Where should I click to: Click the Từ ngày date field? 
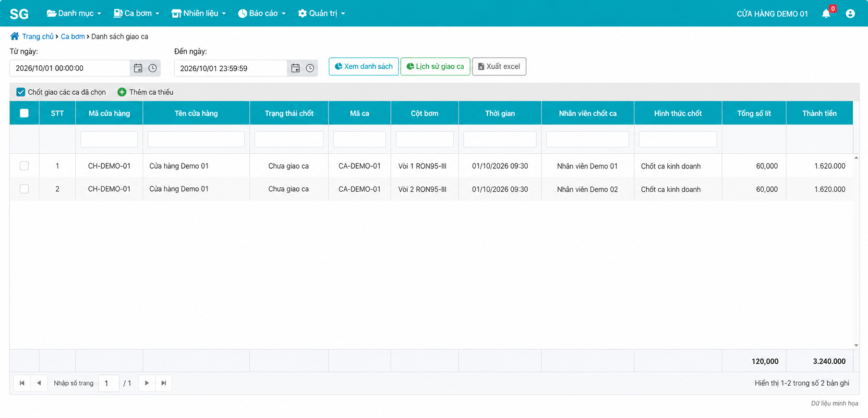tap(70, 68)
